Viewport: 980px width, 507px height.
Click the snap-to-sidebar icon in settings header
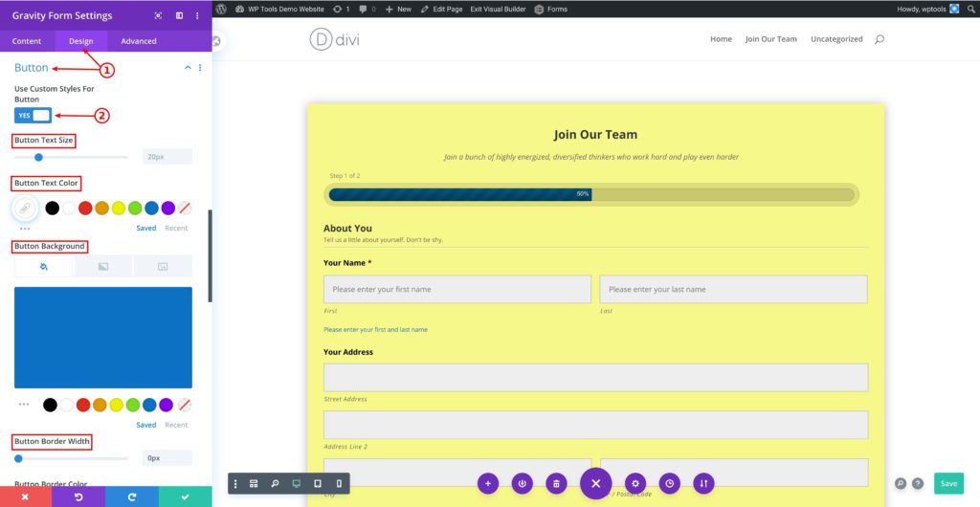179,15
